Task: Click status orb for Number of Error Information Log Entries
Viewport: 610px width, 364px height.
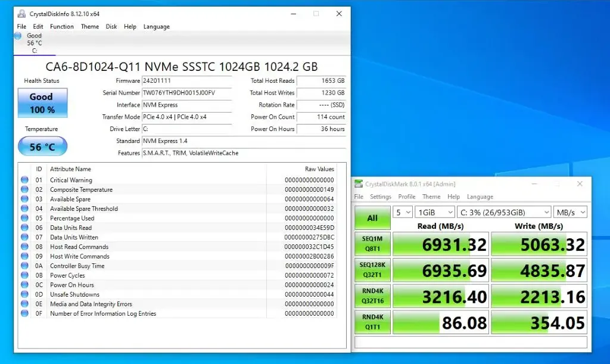Action: click(x=24, y=313)
